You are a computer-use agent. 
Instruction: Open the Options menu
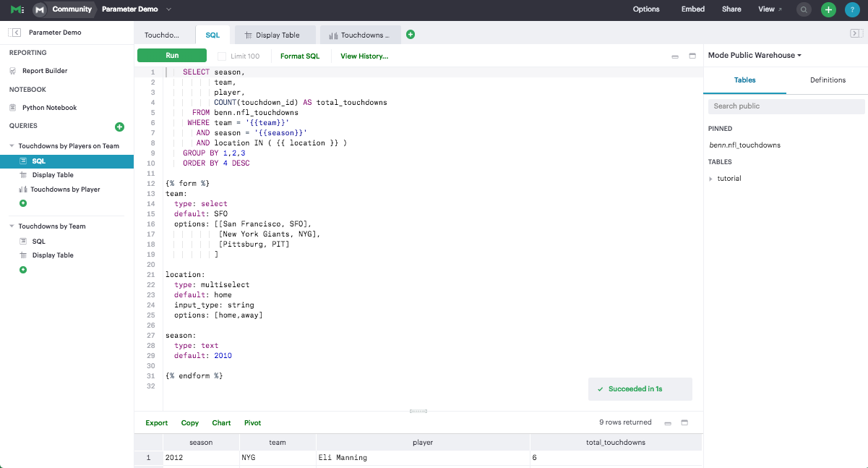pos(646,9)
